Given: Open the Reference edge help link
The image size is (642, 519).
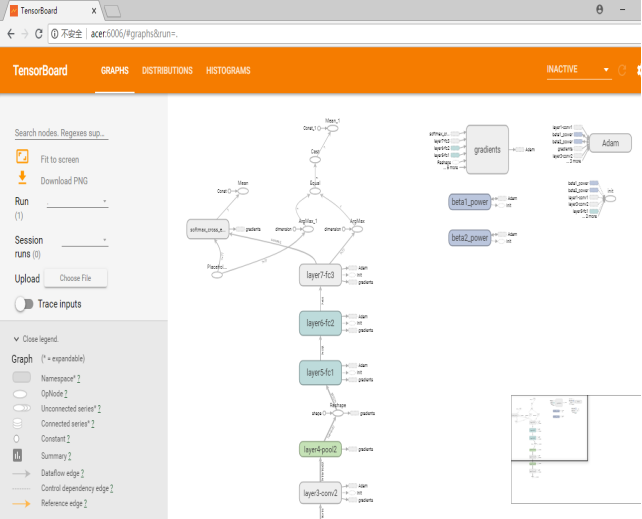Looking at the screenshot, I should point(85,503).
